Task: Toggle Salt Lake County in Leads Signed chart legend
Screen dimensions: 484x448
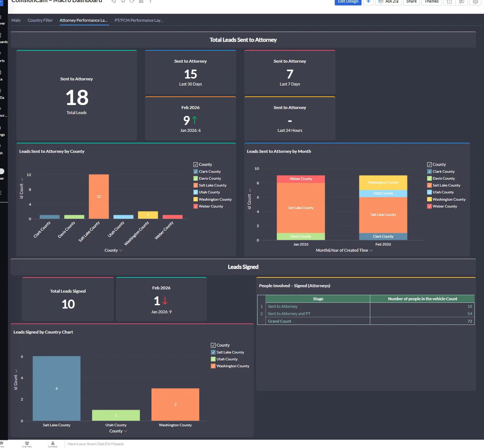Action: (213, 352)
